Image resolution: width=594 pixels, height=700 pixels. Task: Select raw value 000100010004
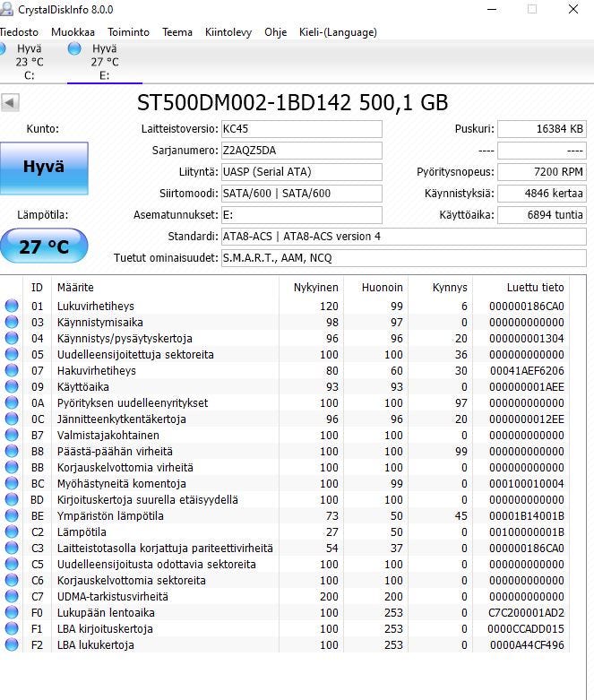(527, 483)
